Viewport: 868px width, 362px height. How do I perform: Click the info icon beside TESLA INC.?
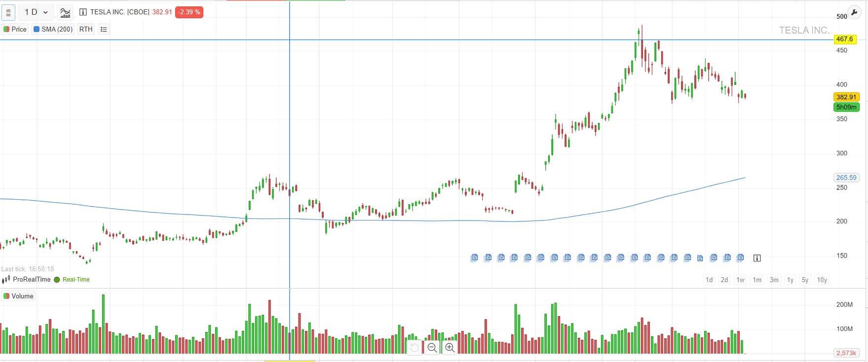83,12
